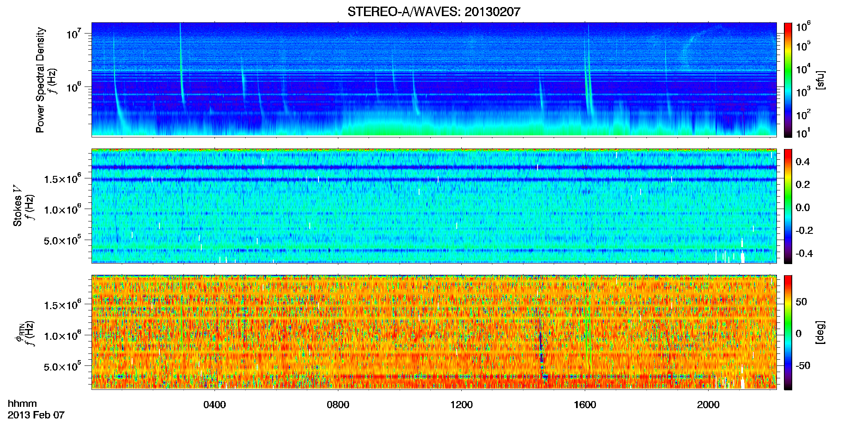Click the 0.2 label on Stokes color bar
The height and width of the screenshot is (447, 868).
803,185
